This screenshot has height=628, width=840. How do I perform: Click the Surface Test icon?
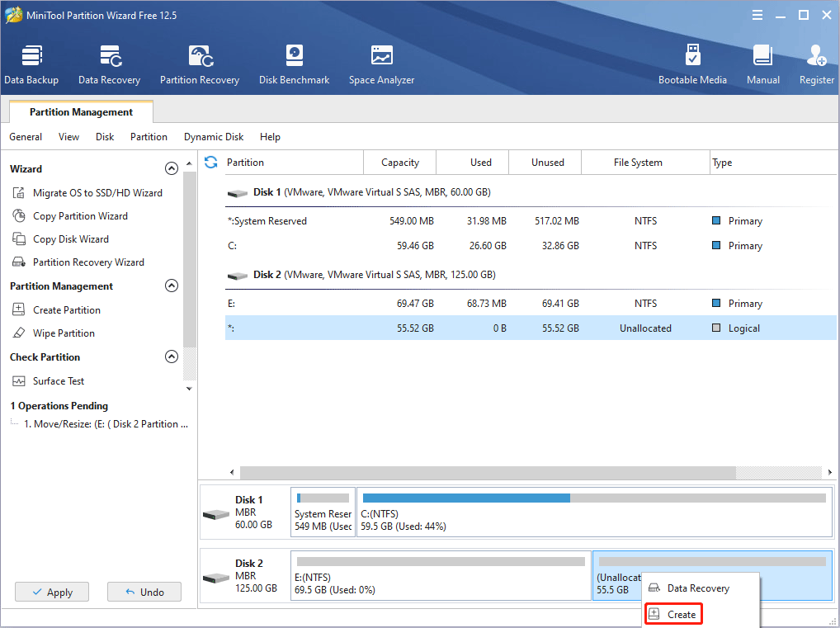pos(19,381)
